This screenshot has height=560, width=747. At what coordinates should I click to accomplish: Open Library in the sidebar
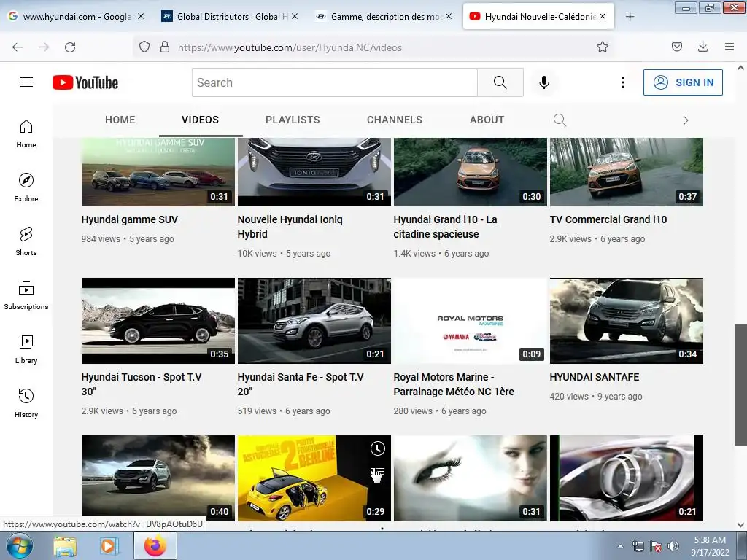[x=26, y=349]
